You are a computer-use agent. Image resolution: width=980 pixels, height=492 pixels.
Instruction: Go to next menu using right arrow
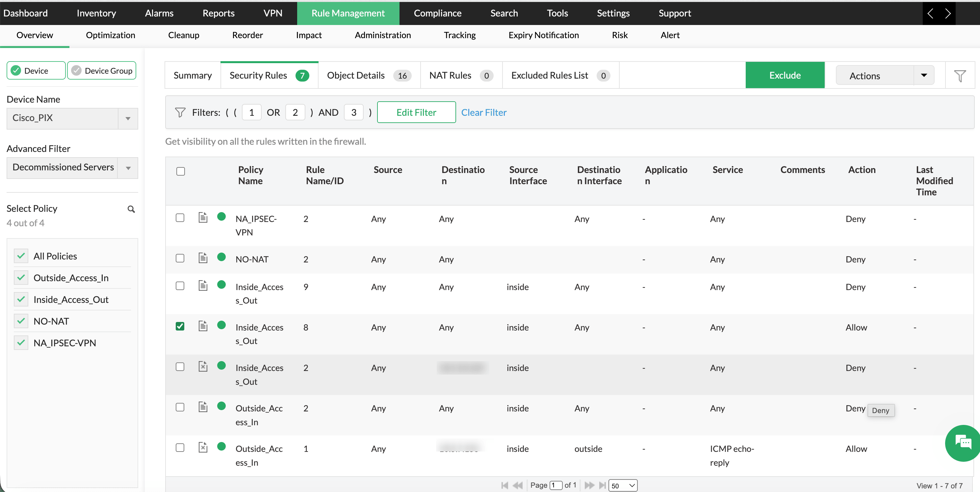click(947, 13)
